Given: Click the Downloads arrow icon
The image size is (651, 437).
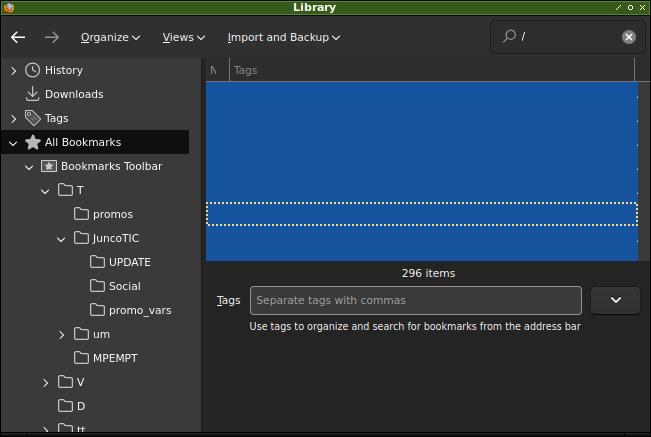Looking at the screenshot, I should click(32, 94).
